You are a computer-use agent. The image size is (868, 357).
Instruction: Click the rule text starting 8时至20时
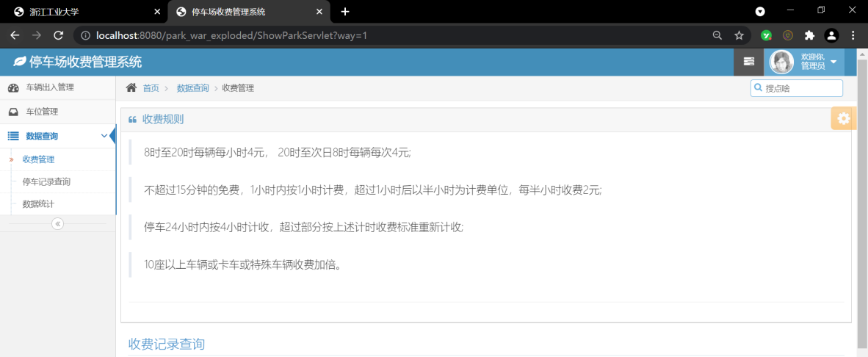pyautogui.click(x=278, y=153)
